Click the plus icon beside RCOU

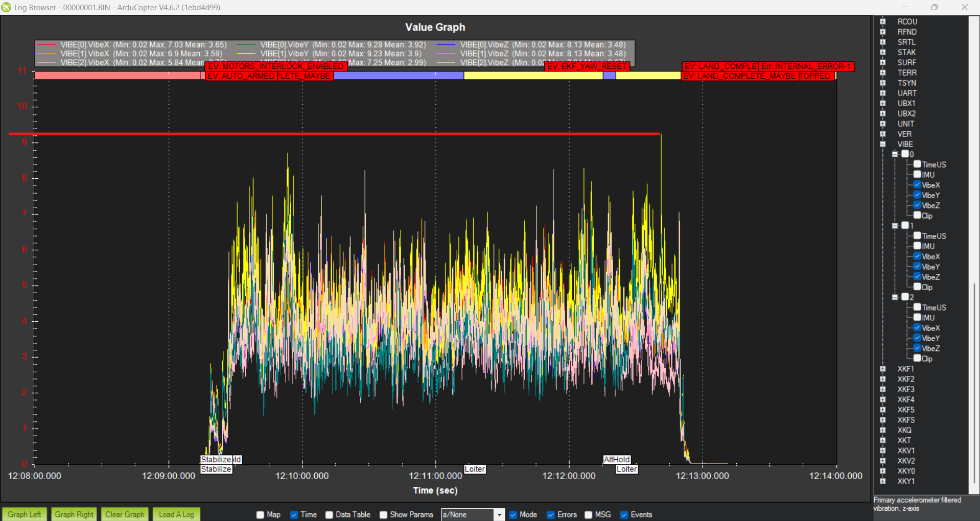pyautogui.click(x=882, y=21)
